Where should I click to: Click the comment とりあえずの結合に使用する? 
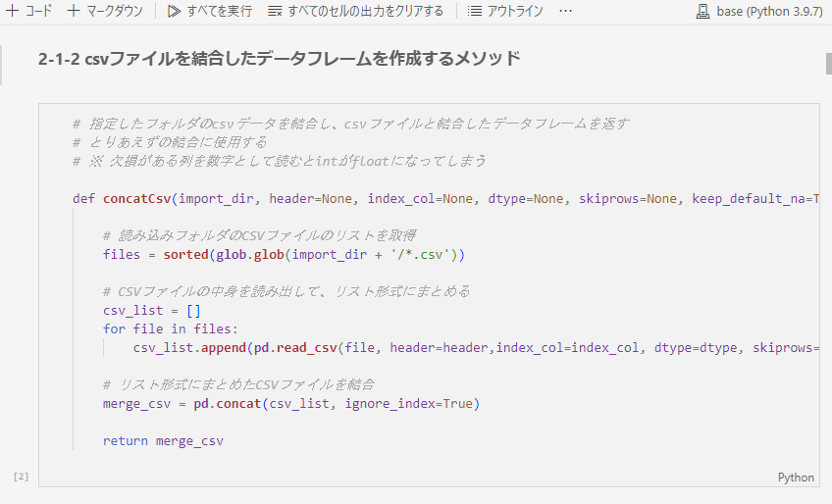click(170, 142)
